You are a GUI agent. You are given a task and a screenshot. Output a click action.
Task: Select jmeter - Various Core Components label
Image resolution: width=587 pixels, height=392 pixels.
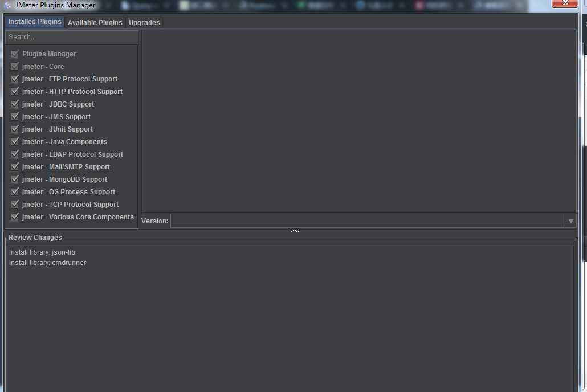[78, 217]
